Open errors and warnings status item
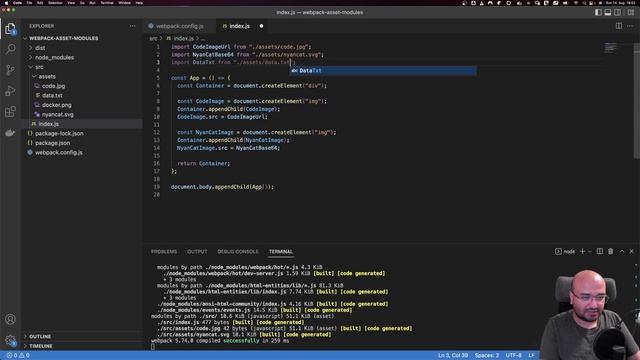Viewport: 640px width, 360px height. coord(18,356)
